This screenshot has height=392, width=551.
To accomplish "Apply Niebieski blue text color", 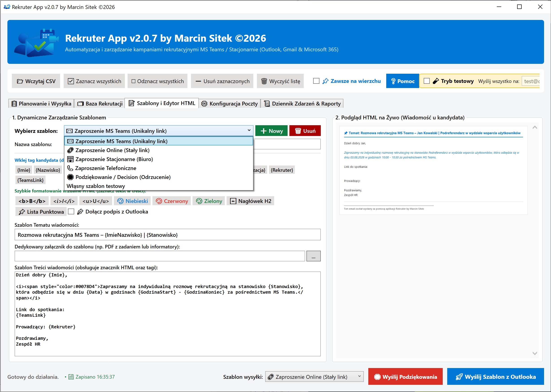I will tap(132, 201).
